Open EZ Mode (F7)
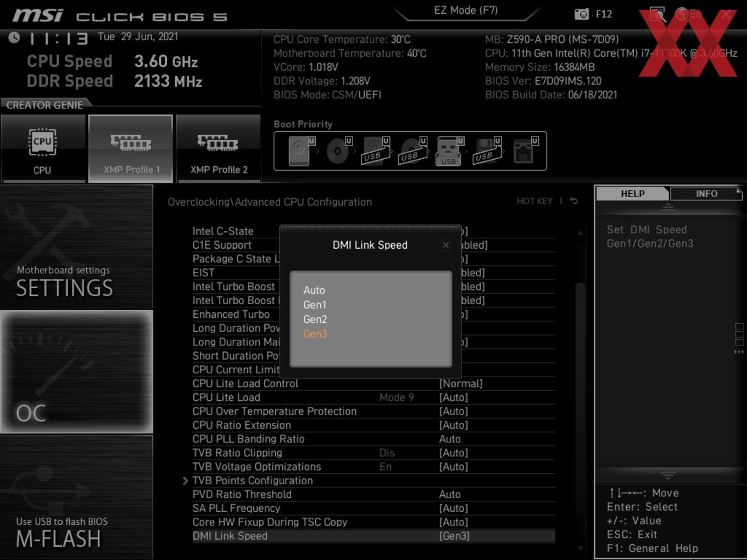 click(466, 10)
